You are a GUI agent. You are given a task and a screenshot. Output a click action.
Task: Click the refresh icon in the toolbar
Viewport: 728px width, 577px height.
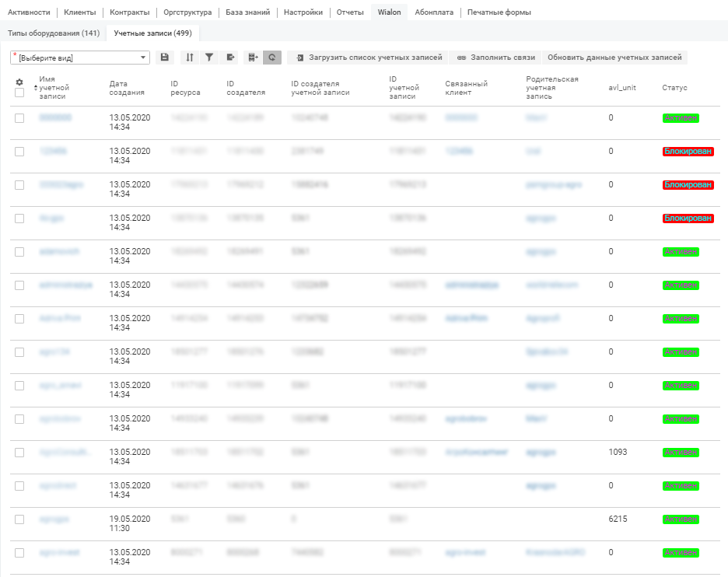[271, 58]
